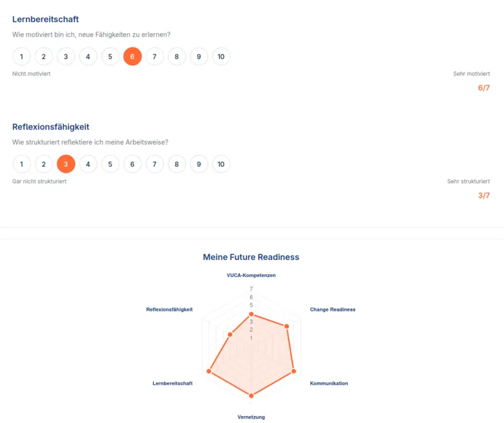This screenshot has width=504, height=423.
Task: Click the data point at the Kommunikation vertex
Action: pyautogui.click(x=293, y=371)
